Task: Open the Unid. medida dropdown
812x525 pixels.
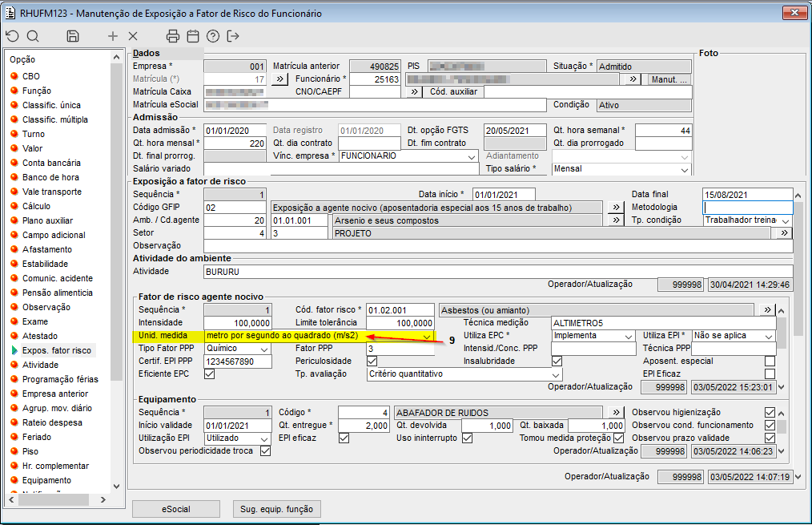Action: click(x=427, y=336)
